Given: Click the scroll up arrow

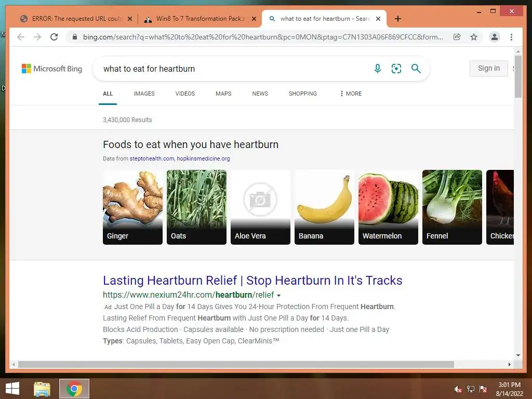Looking at the screenshot, I should click(518, 51).
